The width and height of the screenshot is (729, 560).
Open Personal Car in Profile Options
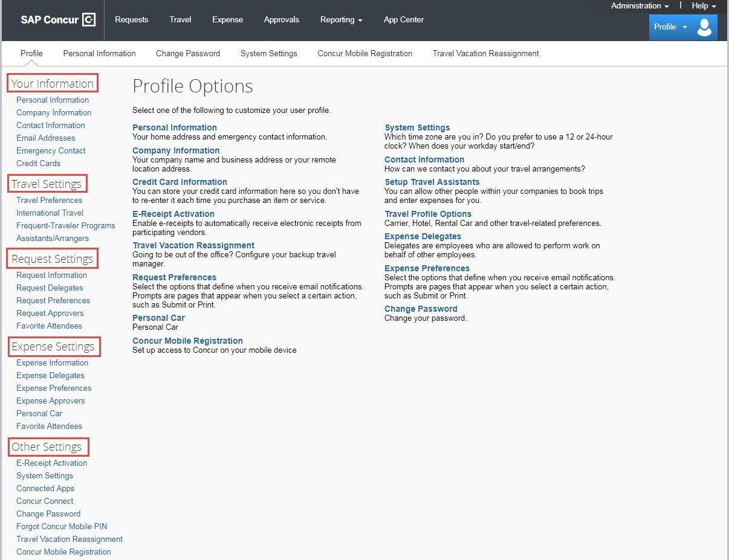pyautogui.click(x=158, y=318)
